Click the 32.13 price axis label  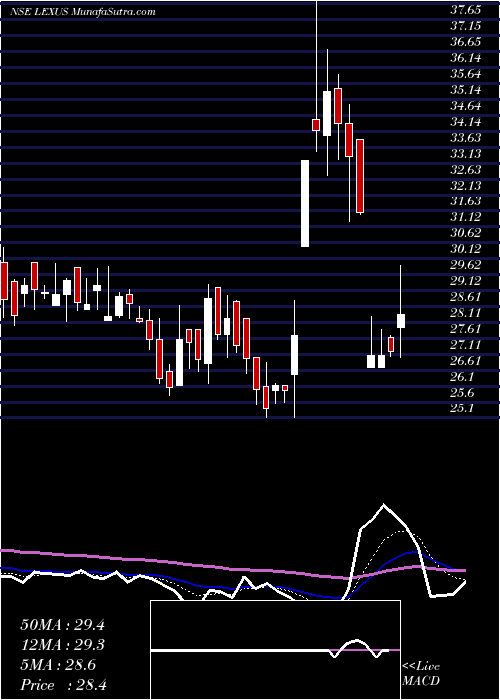click(465, 186)
